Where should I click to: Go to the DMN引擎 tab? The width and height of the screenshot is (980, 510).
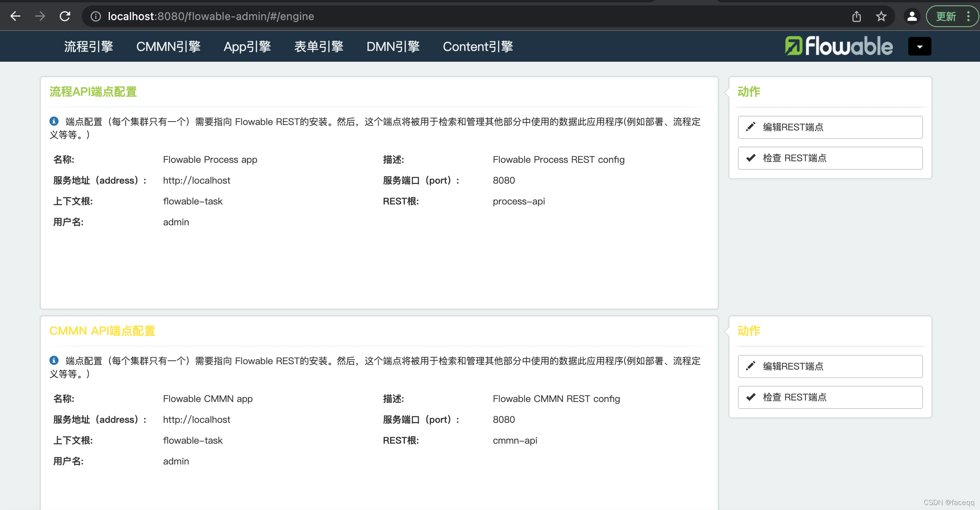(393, 46)
